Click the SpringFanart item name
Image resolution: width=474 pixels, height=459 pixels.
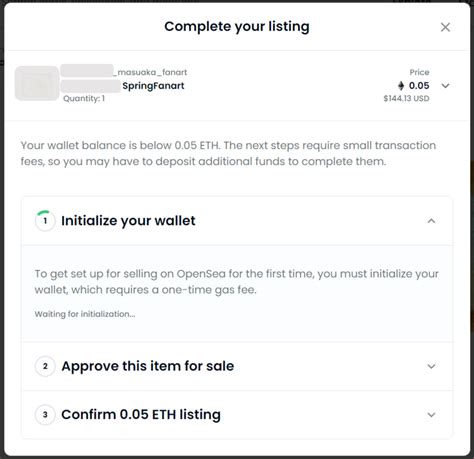[153, 86]
